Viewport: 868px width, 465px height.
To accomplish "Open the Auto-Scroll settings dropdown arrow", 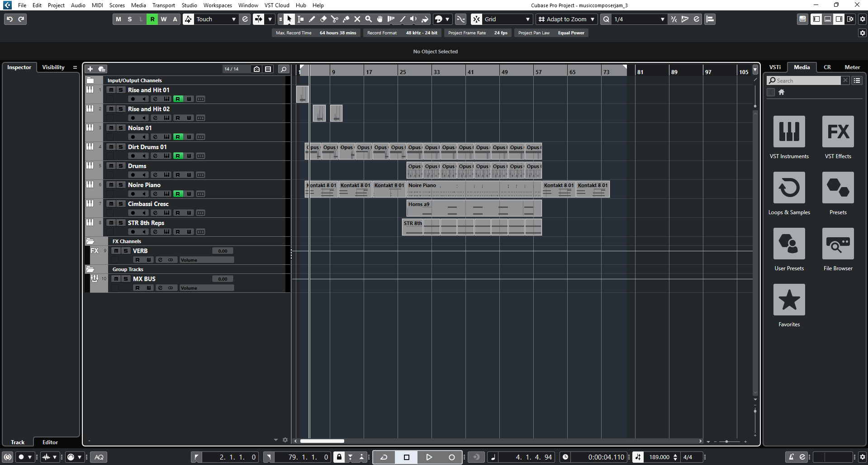I will [270, 19].
